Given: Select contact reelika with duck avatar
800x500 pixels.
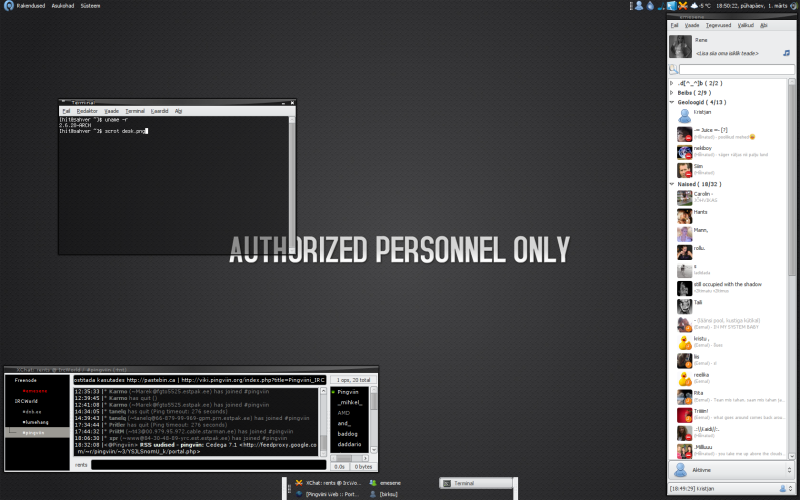Looking at the screenshot, I should point(728,378).
